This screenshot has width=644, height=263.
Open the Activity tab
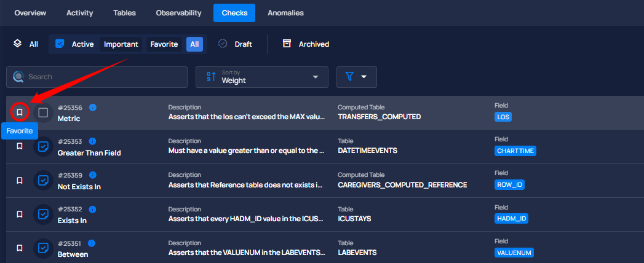pyautogui.click(x=80, y=13)
